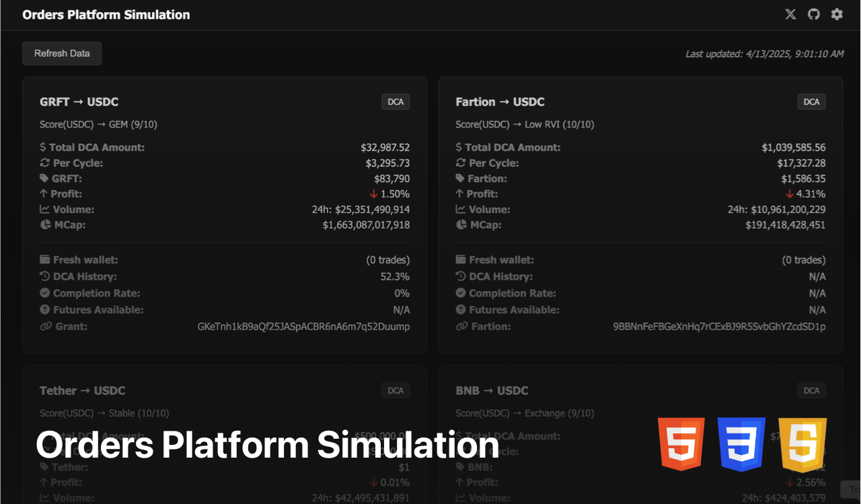
Task: Click Score(USDC) → Exchange (9/10) text
Action: (x=525, y=413)
